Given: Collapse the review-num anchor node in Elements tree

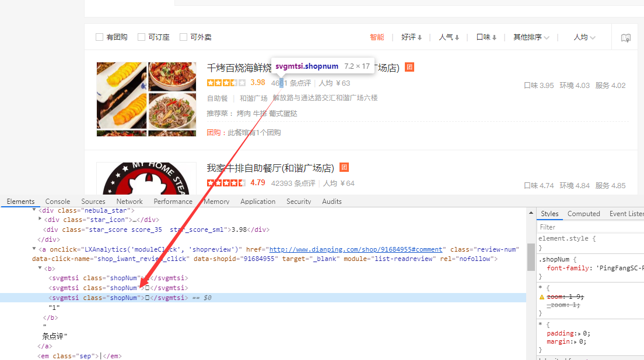Looking at the screenshot, I should 33,248.
